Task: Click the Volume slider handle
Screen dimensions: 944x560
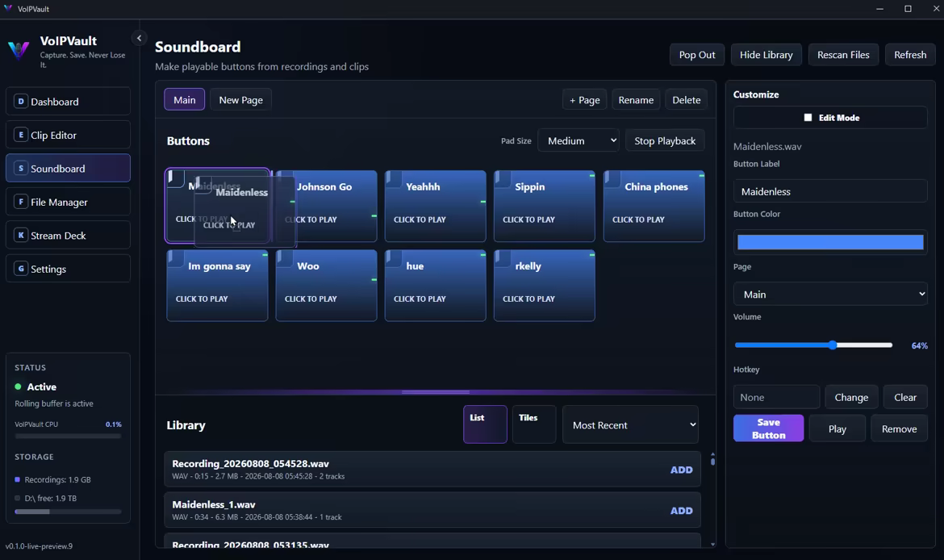Action: pyautogui.click(x=833, y=345)
